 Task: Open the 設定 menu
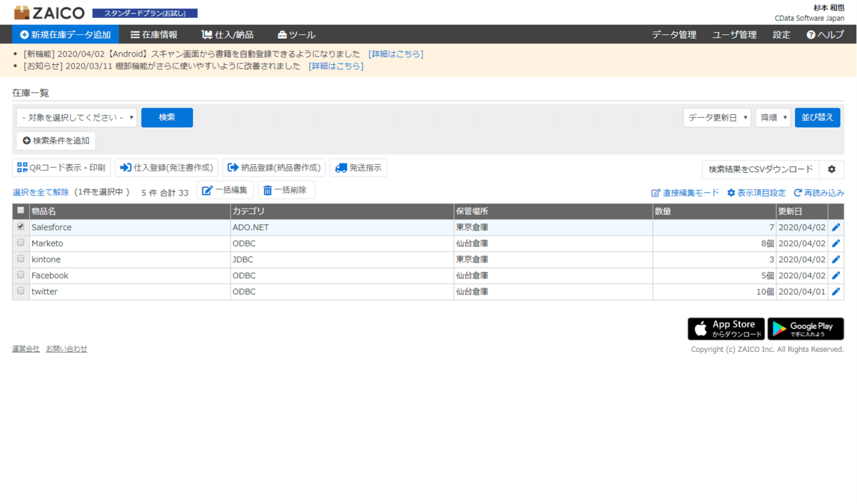(x=781, y=34)
